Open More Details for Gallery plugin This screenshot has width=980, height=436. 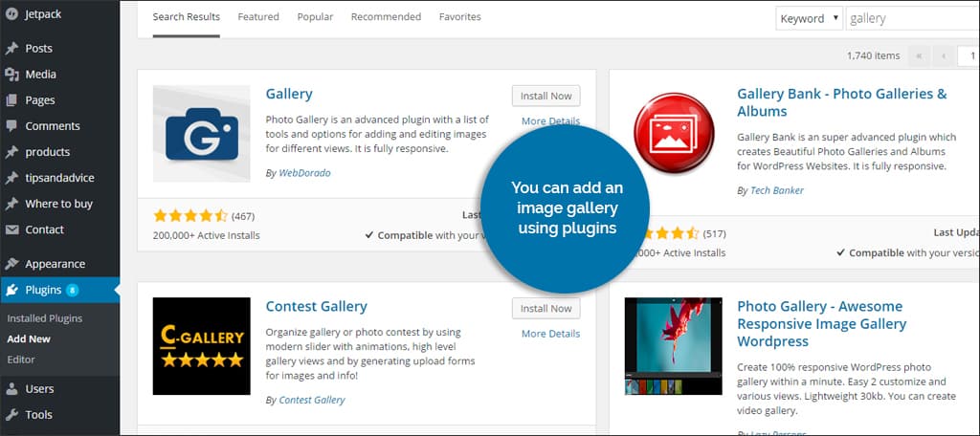point(550,121)
